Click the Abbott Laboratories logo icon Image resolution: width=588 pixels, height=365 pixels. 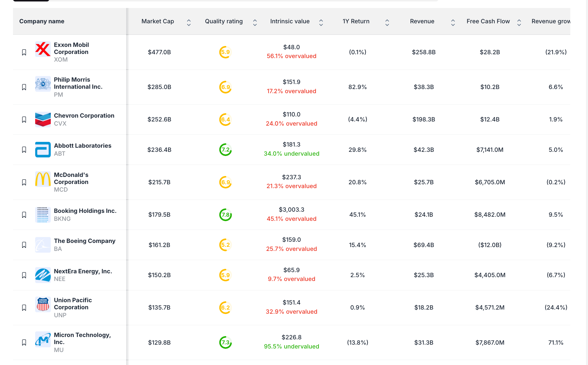(43, 149)
